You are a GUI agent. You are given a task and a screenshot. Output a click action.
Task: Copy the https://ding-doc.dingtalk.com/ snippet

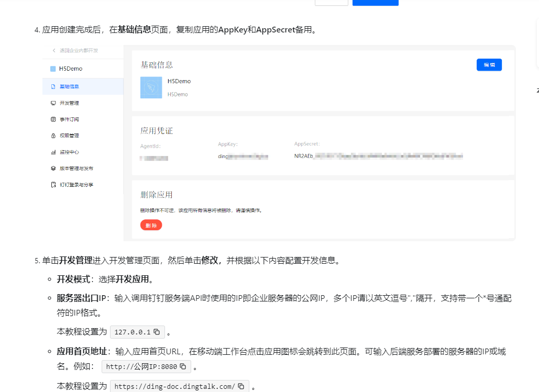tap(241, 386)
